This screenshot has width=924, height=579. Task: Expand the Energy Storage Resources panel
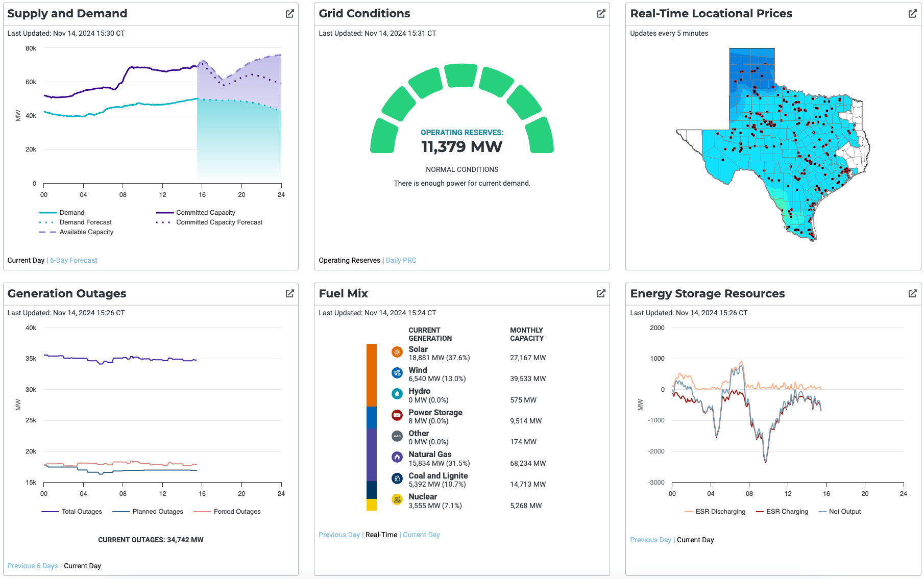[x=912, y=293]
